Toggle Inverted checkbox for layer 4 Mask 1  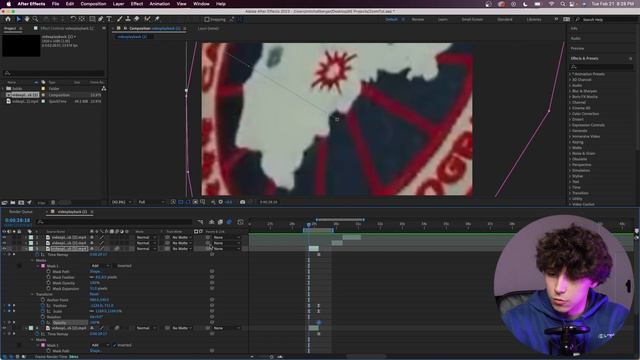tap(115, 345)
